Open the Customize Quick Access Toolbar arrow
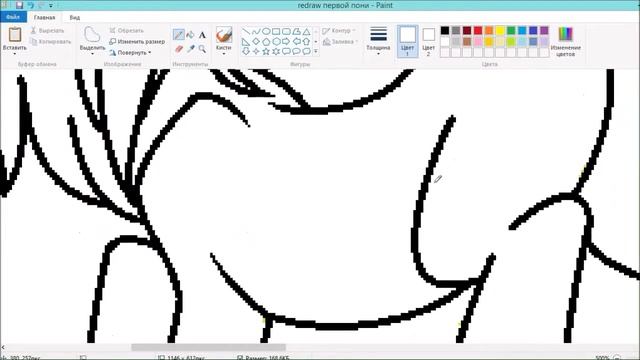640x360 pixels. click(x=51, y=5)
